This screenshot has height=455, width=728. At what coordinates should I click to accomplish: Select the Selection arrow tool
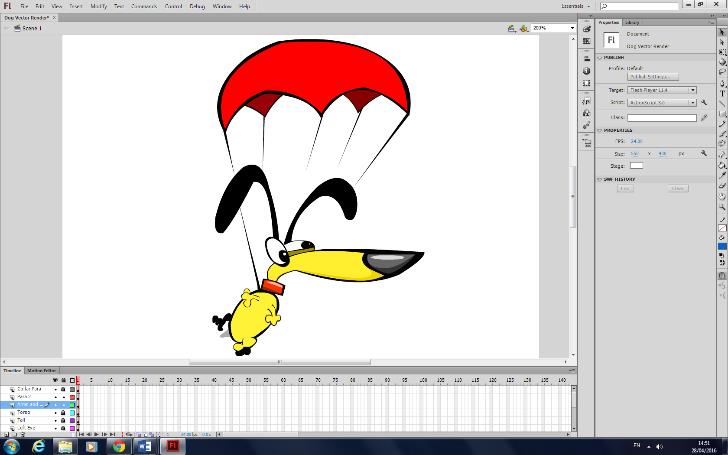pos(722,32)
